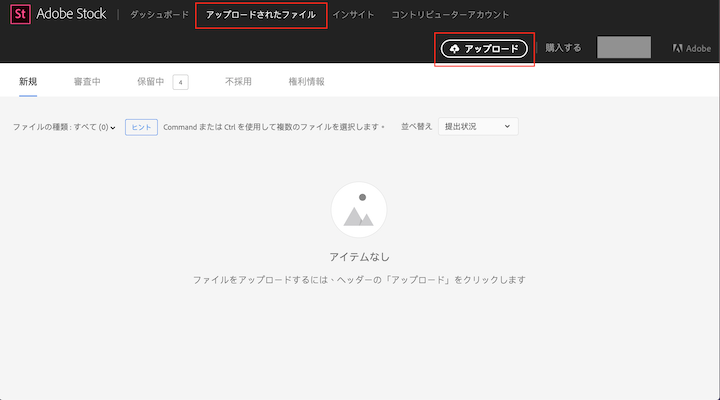
Task: Click the 購入する link
Action: (563, 48)
